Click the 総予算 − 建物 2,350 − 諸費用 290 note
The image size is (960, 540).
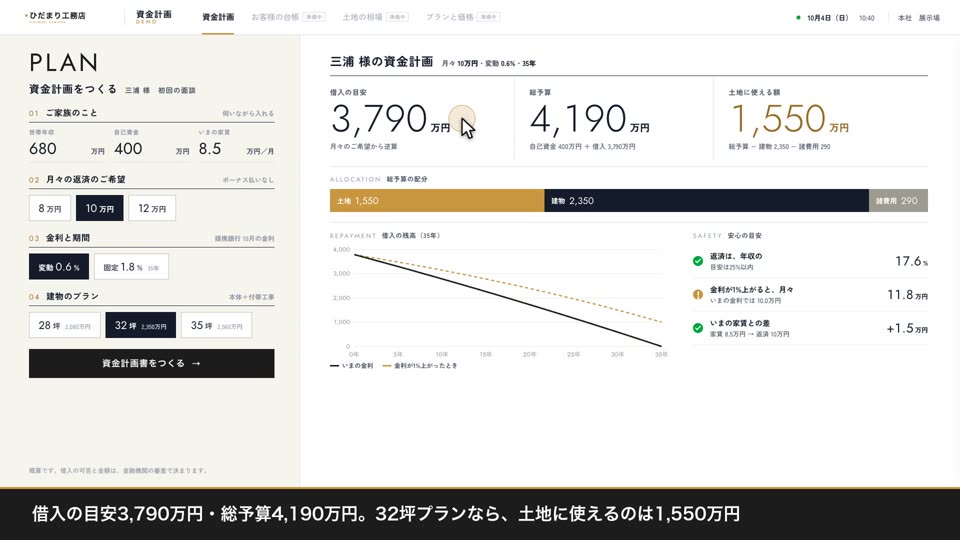[779, 147]
